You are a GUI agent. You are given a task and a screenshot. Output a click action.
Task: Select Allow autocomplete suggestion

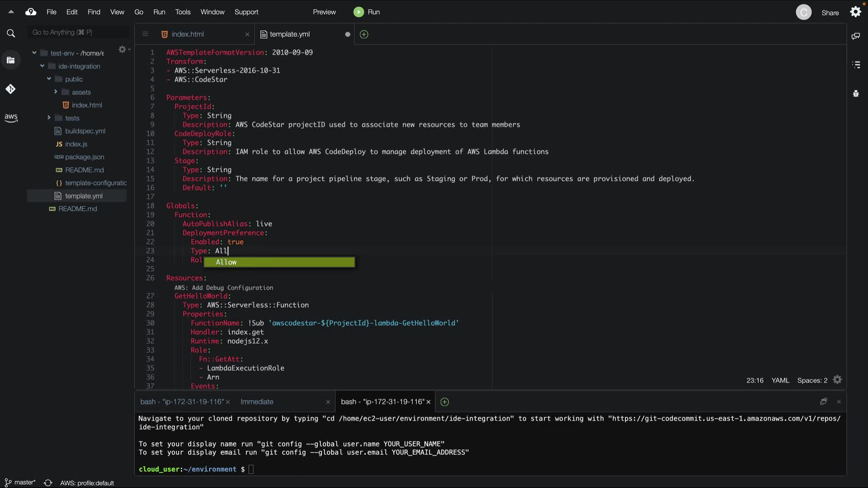(279, 262)
